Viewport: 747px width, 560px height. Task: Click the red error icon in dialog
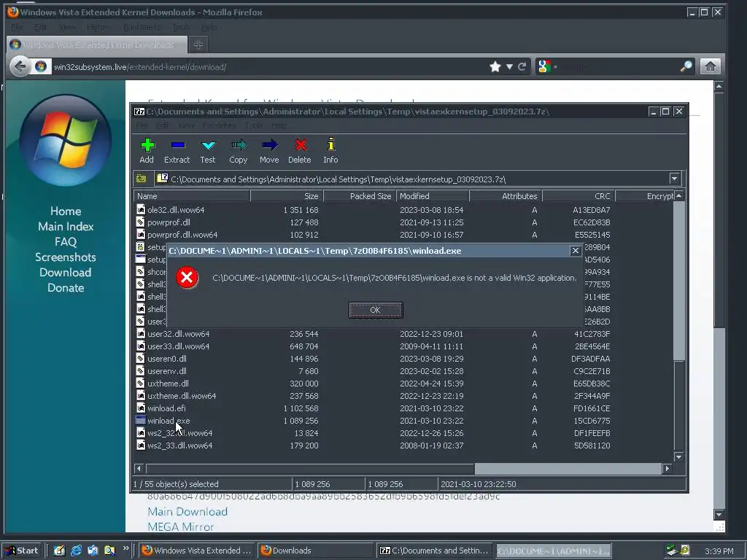187,278
